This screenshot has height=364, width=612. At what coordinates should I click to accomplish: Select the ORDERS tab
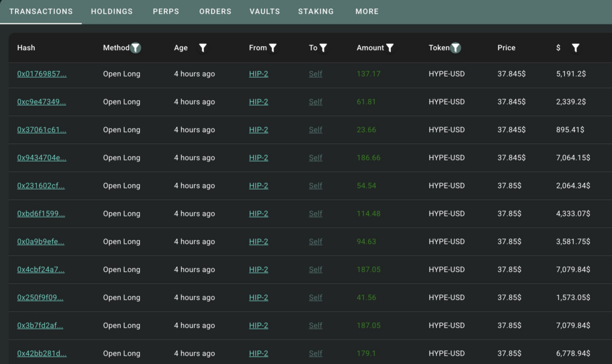(215, 11)
